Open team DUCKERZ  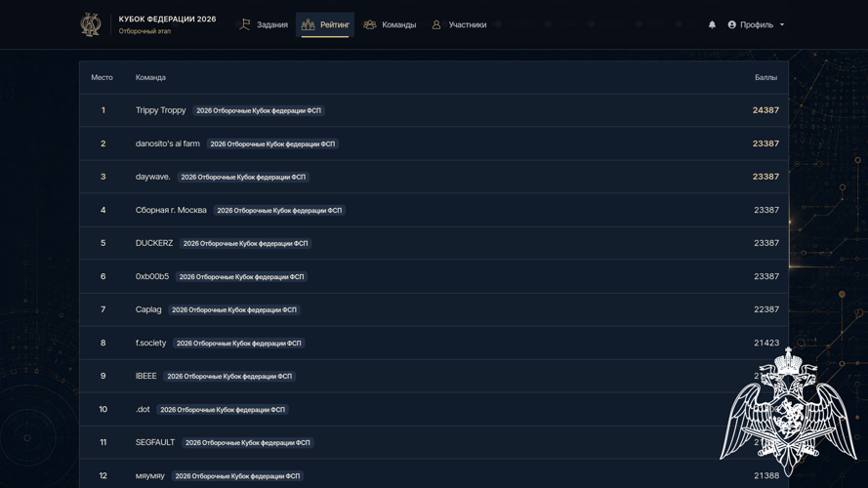154,243
